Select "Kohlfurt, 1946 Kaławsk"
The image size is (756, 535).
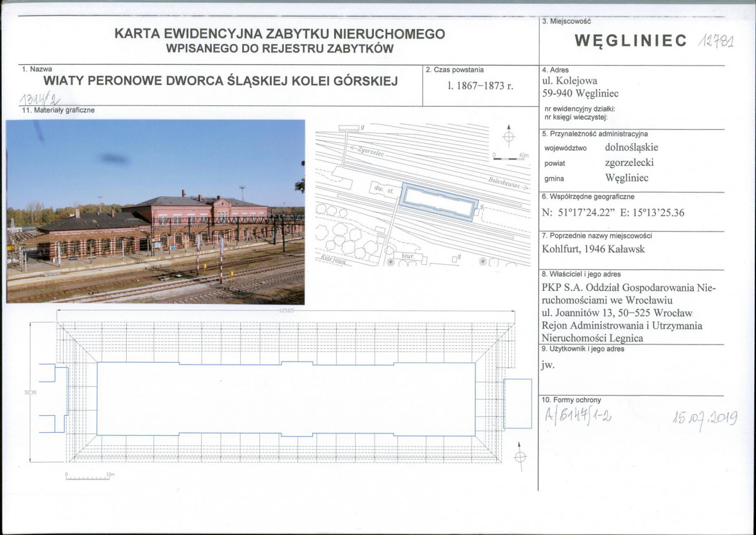[x=593, y=249]
